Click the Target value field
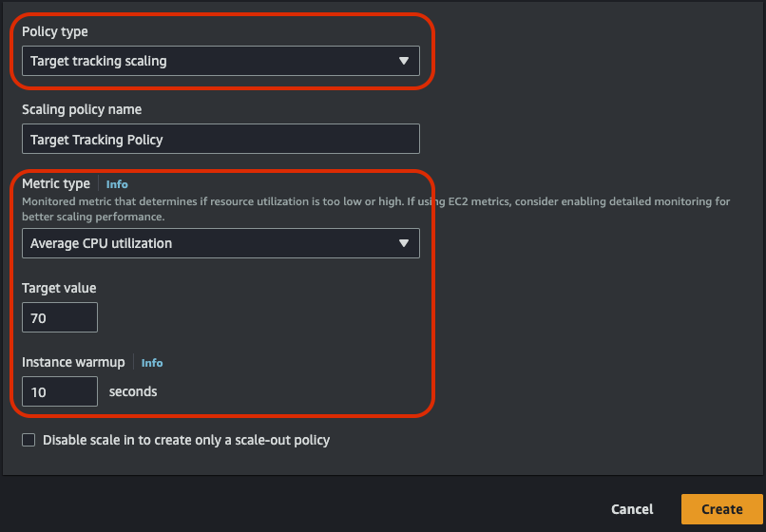766x532 pixels. click(60, 317)
